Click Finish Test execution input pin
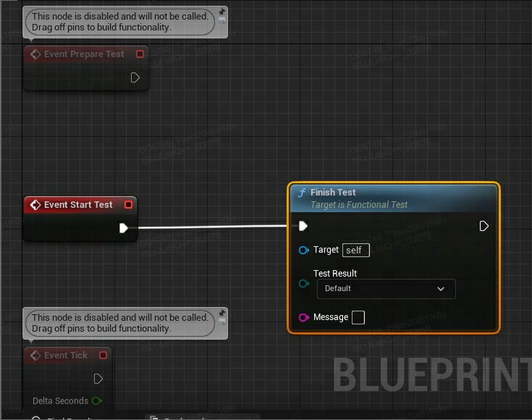Viewport: 532px width, 420px height. pyautogui.click(x=303, y=226)
